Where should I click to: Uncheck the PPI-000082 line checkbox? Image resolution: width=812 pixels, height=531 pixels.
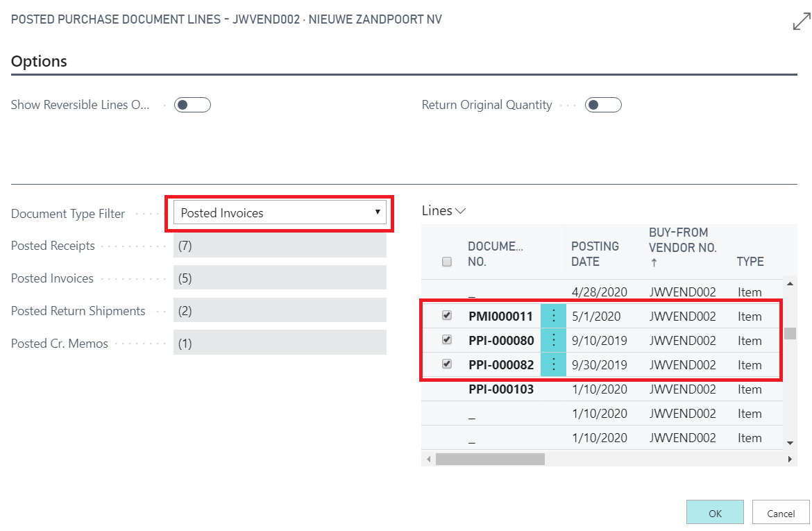click(x=446, y=364)
